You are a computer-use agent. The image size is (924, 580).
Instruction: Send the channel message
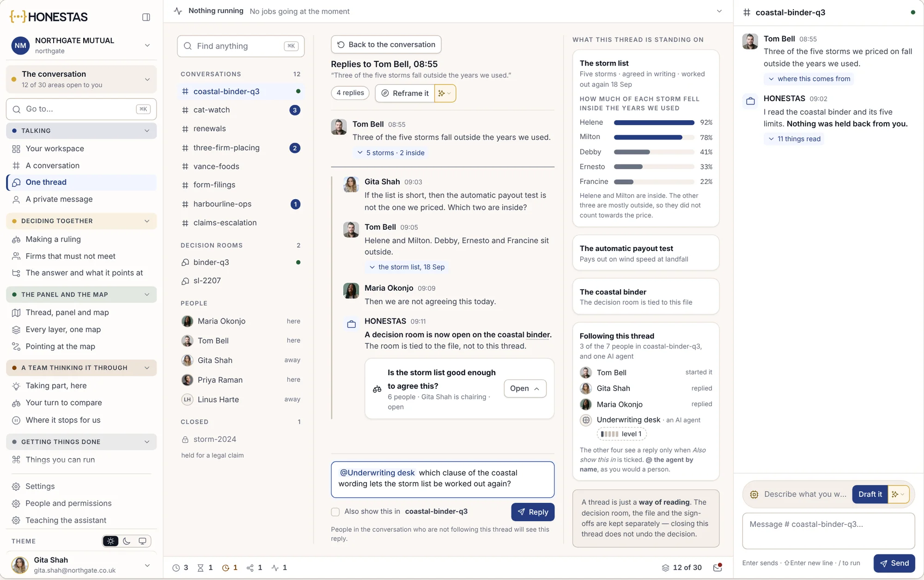pos(894,563)
